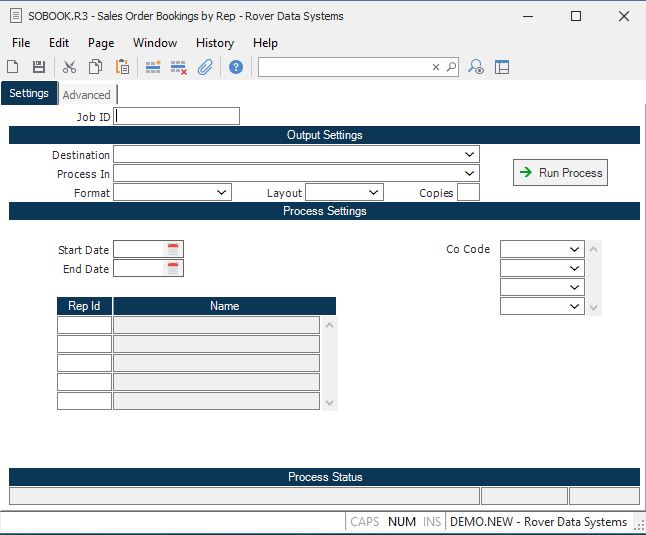Expand the Destination dropdown
The width and height of the screenshot is (646, 535).
[x=469, y=155]
